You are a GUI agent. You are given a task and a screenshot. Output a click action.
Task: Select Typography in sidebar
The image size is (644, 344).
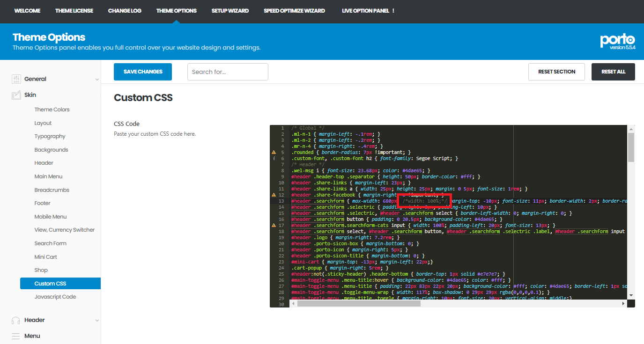tap(50, 136)
